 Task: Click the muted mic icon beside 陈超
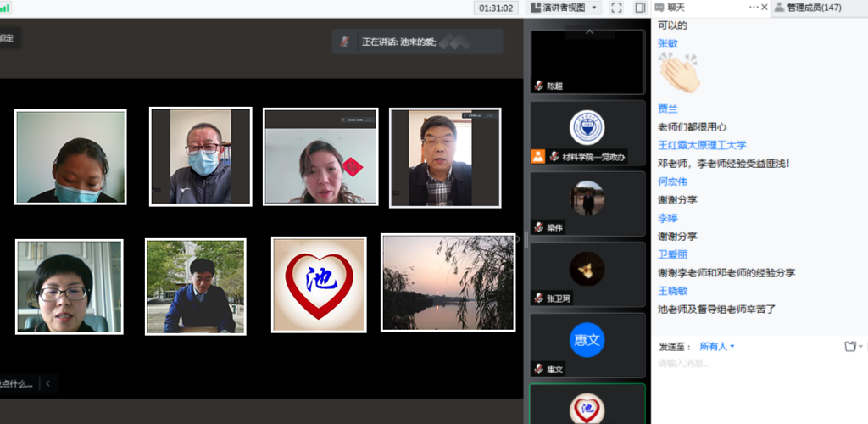click(x=538, y=86)
